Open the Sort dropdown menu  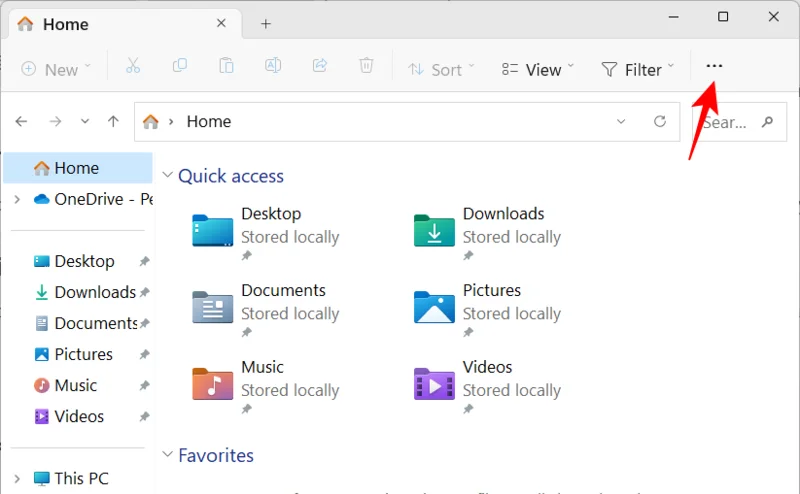[442, 69]
